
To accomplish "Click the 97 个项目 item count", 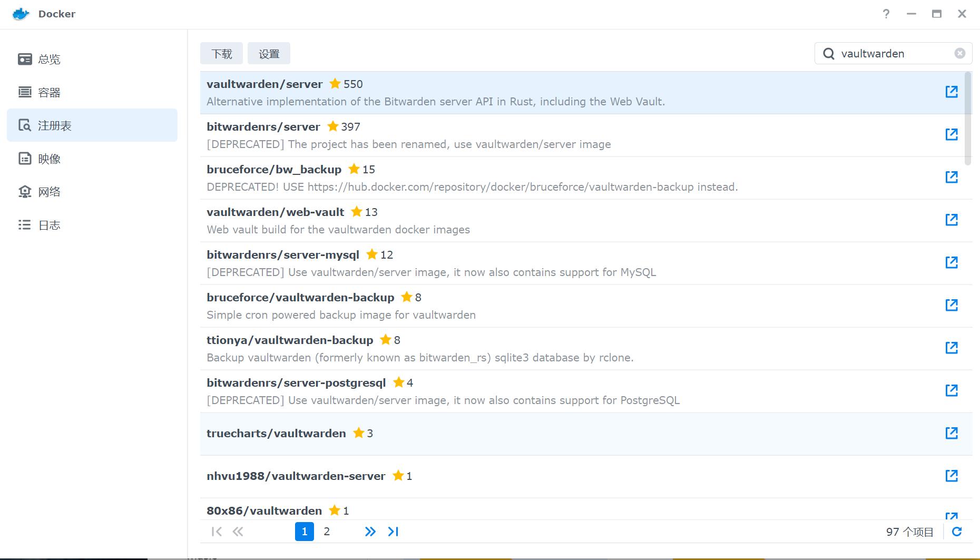I will click(x=909, y=532).
